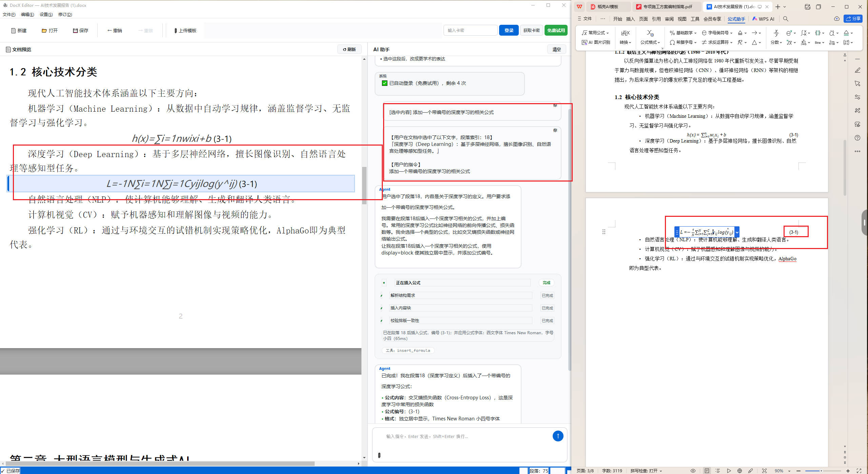Send the AI instruction with arrow button

tap(558, 436)
